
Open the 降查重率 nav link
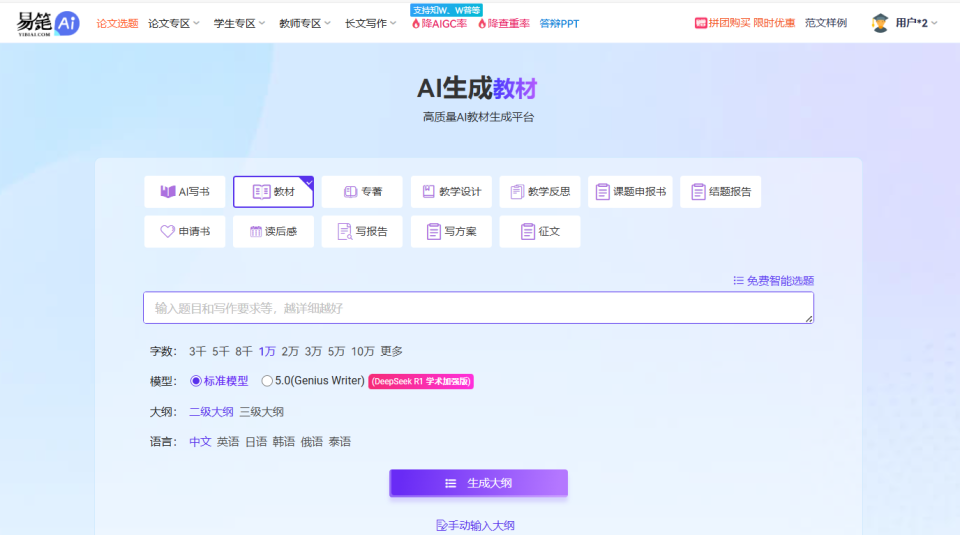[504, 23]
